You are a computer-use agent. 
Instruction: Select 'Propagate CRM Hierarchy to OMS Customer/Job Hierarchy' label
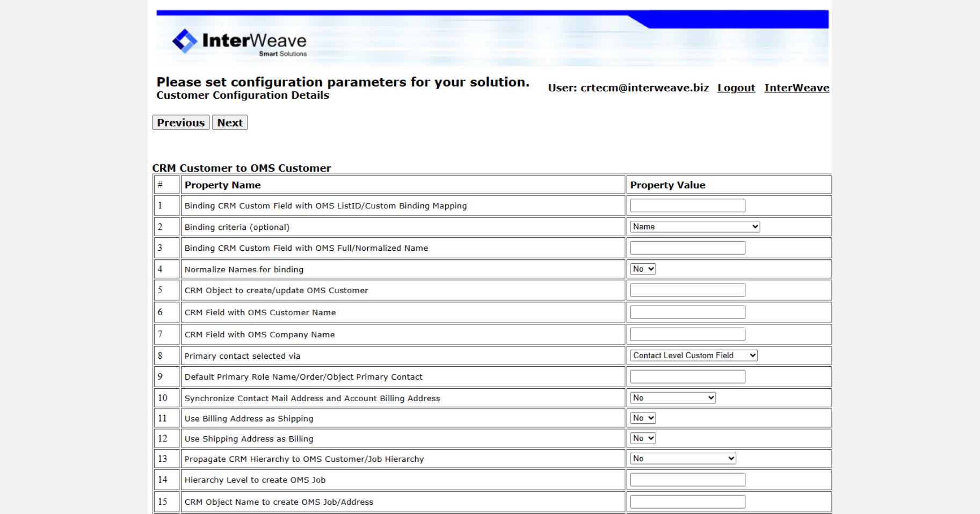(x=304, y=459)
